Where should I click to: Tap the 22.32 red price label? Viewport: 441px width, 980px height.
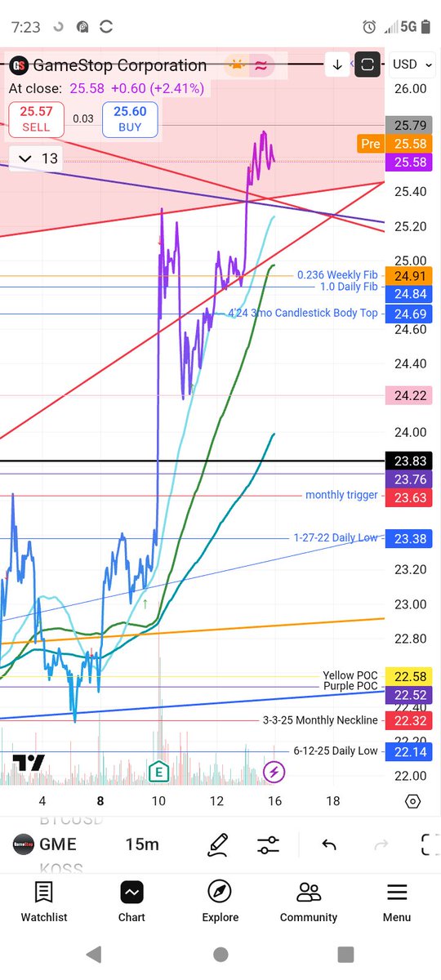coord(410,720)
